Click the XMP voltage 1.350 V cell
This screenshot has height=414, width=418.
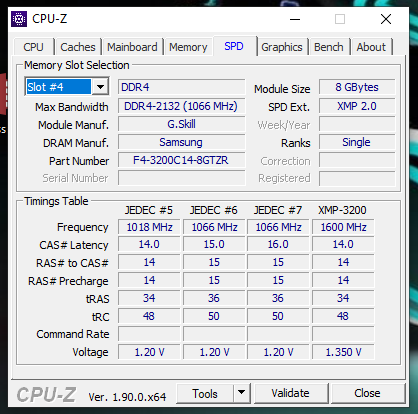coord(343,352)
